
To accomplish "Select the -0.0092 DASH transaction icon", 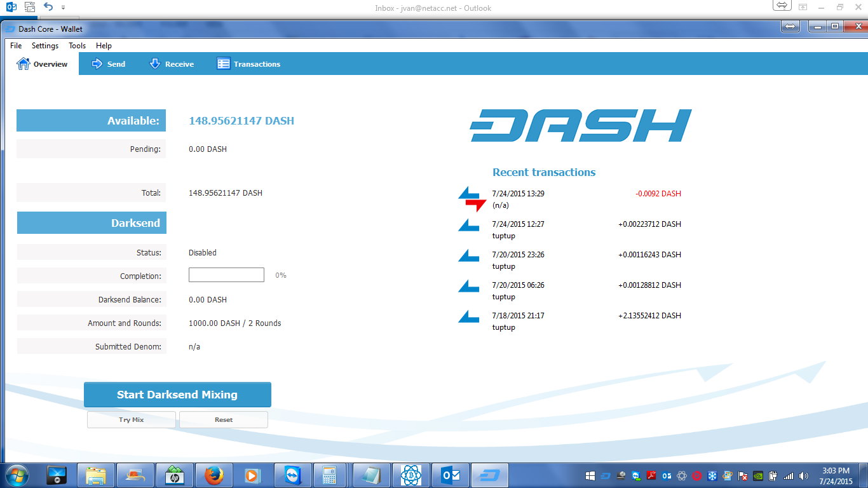I will pos(471,199).
